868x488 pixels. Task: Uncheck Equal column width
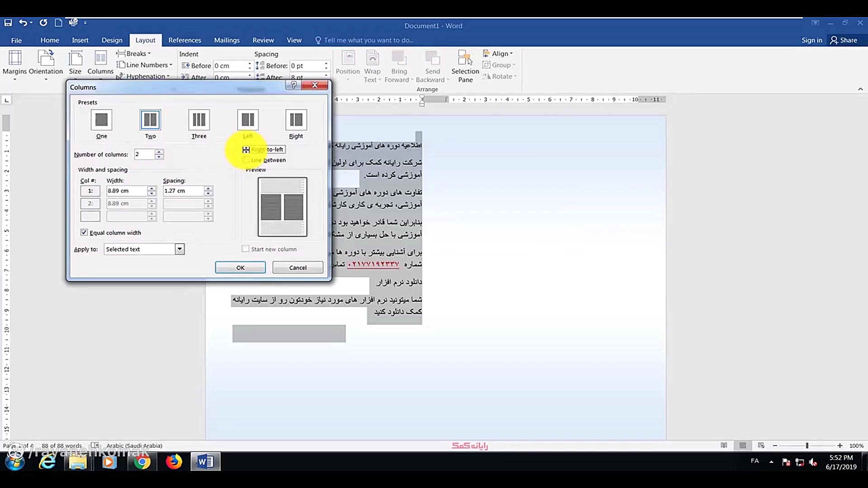pyautogui.click(x=84, y=232)
